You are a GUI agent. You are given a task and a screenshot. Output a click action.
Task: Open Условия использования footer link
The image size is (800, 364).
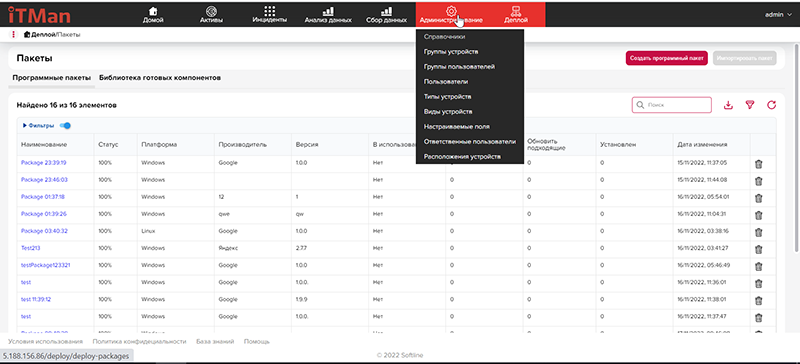point(45,342)
